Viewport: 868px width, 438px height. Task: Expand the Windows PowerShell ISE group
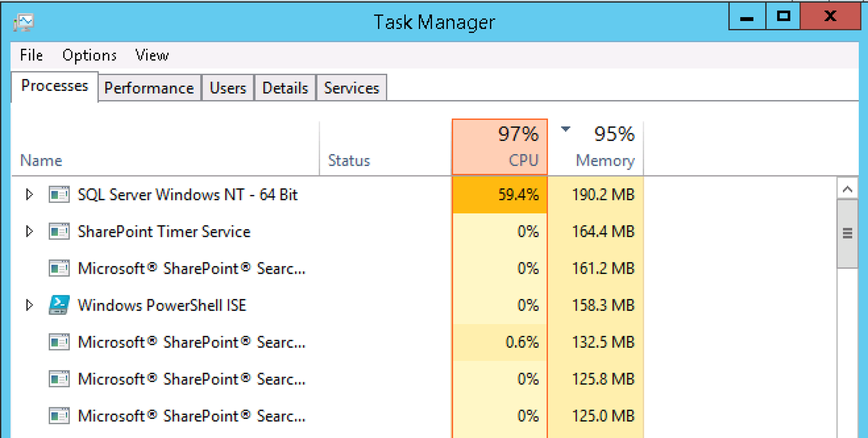(x=29, y=305)
